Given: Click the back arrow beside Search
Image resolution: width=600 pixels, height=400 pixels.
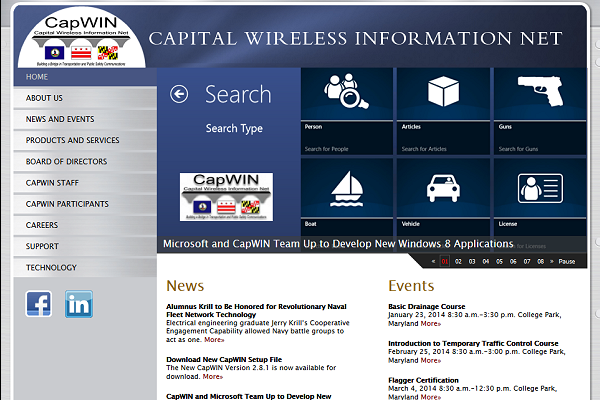Looking at the screenshot, I should 179,94.
